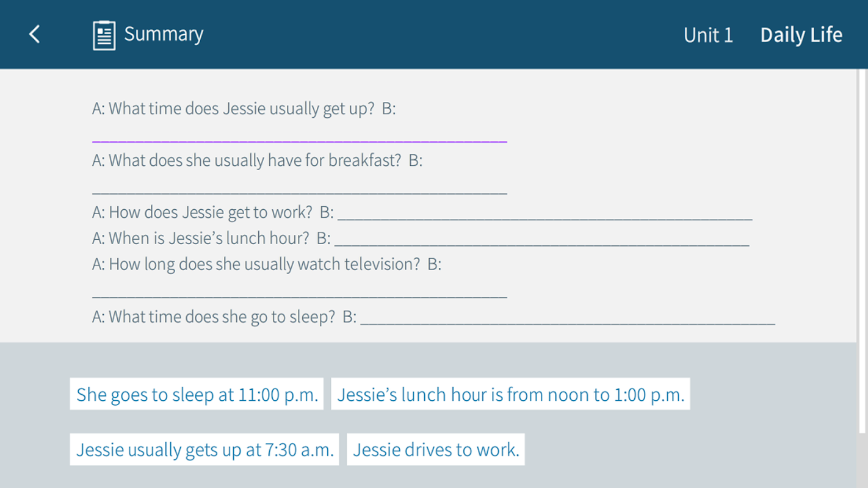Viewport: 868px width, 488px height.
Task: Click the blank after 'What time does she go to sleep?'
Action: point(568,318)
